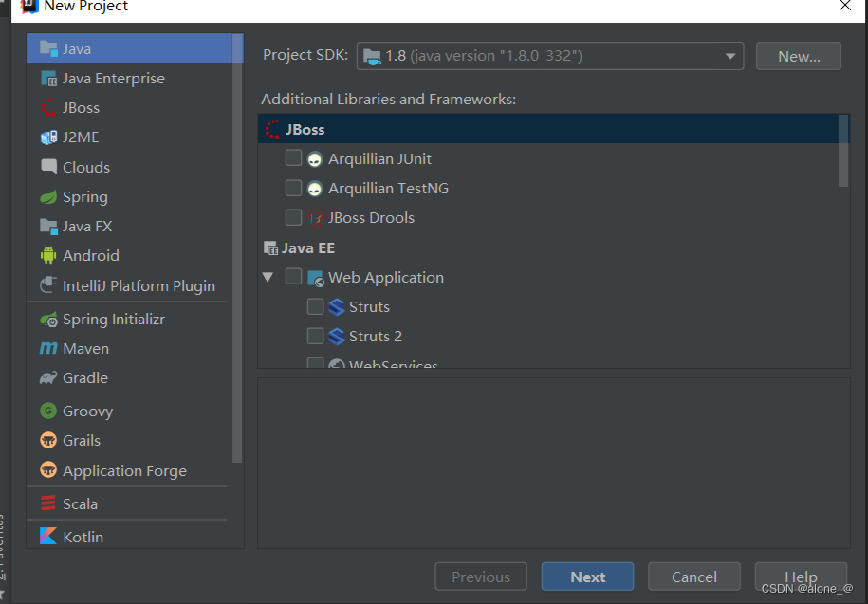Click the Help button
868x604 pixels.
point(801,577)
